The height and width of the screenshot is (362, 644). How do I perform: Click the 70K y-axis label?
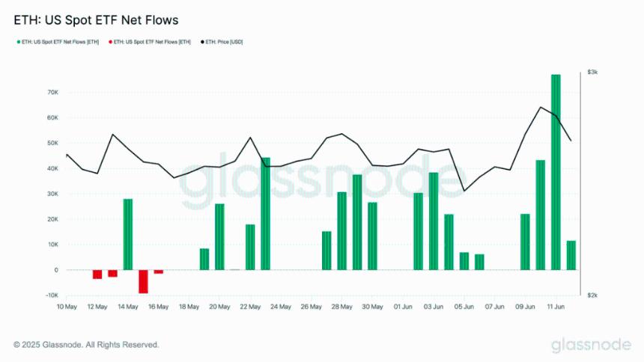click(52, 92)
